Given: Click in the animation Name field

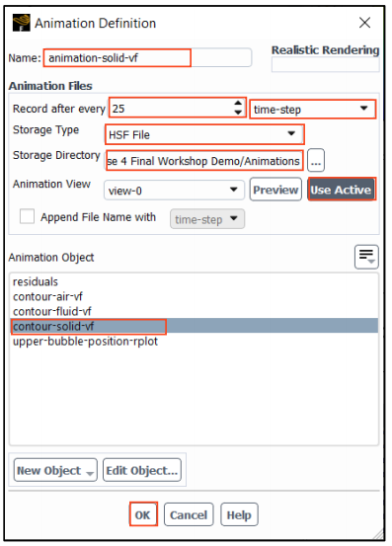Looking at the screenshot, I should point(147,58).
